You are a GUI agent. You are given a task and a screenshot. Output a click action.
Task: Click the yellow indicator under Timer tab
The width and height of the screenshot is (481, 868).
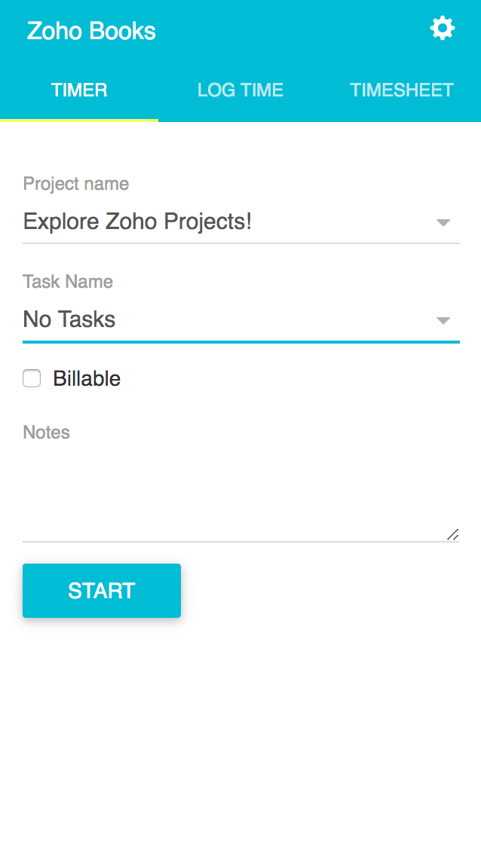(79, 120)
